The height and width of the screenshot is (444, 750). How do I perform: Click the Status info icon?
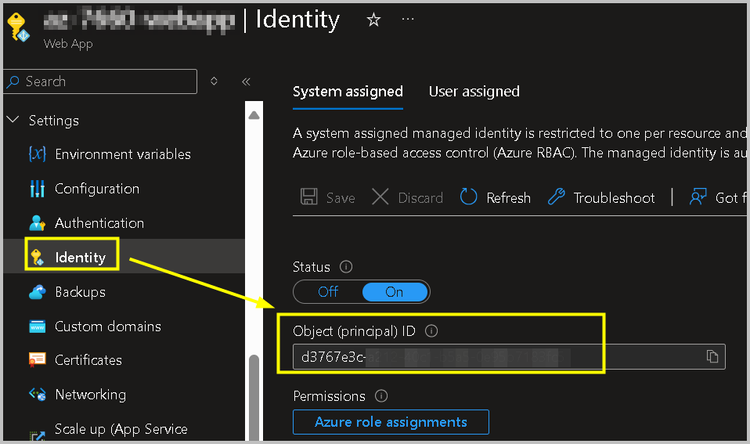(346, 267)
